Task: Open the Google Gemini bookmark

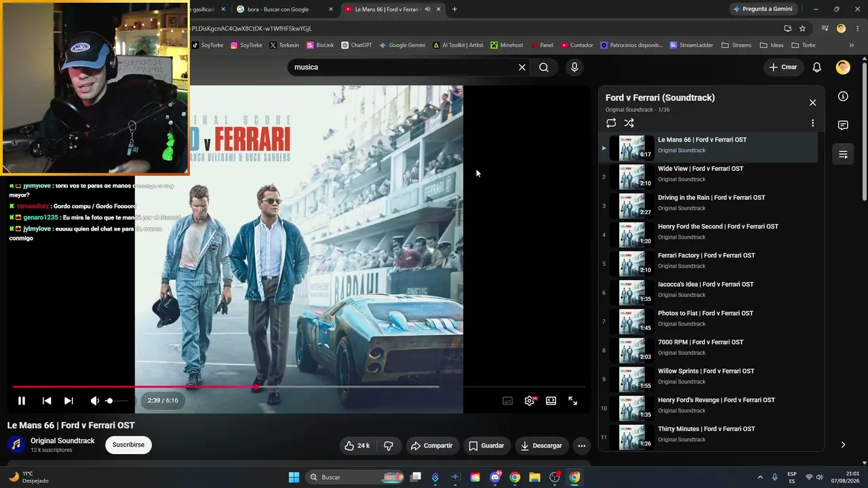Action: [402, 45]
